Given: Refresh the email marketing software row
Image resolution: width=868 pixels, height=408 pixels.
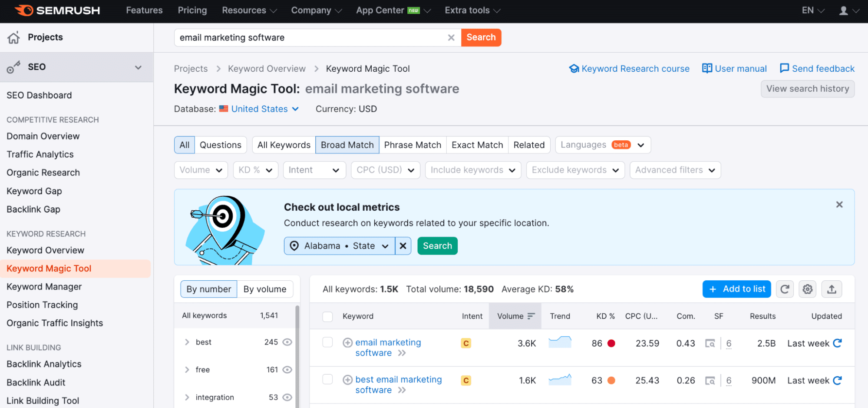Looking at the screenshot, I should pyautogui.click(x=838, y=343).
